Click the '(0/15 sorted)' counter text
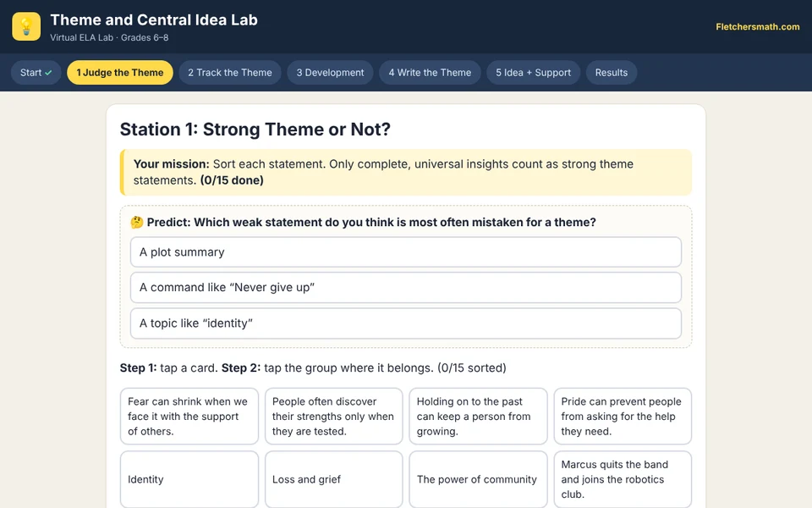The image size is (812, 508). click(x=472, y=368)
